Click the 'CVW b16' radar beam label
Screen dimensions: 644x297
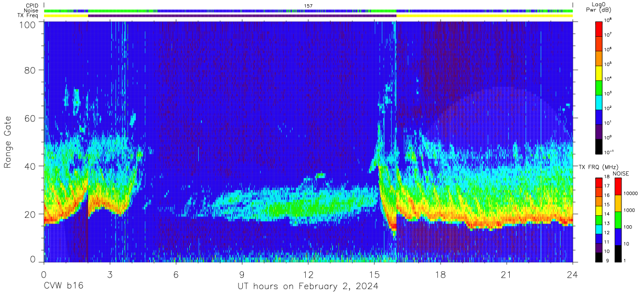[x=63, y=286]
